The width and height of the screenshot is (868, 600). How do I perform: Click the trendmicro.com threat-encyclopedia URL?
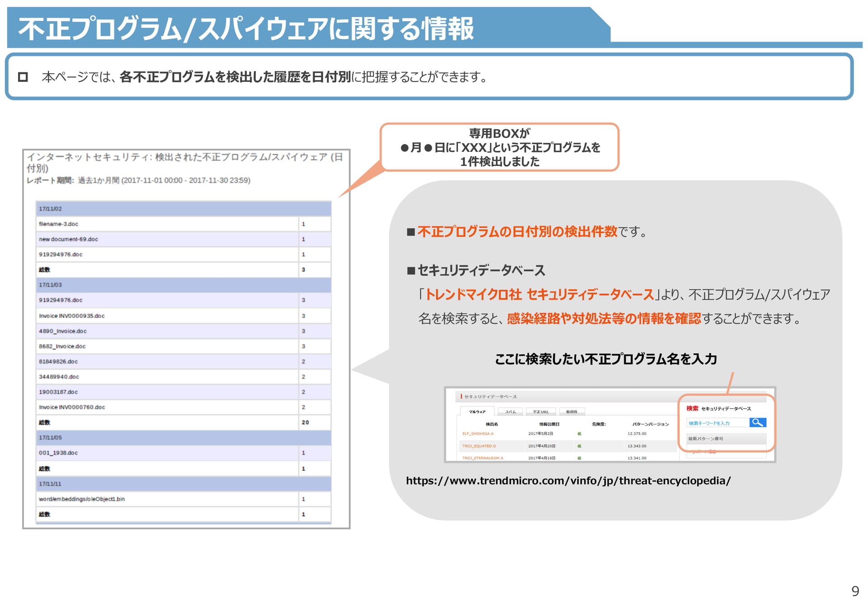[x=568, y=480]
